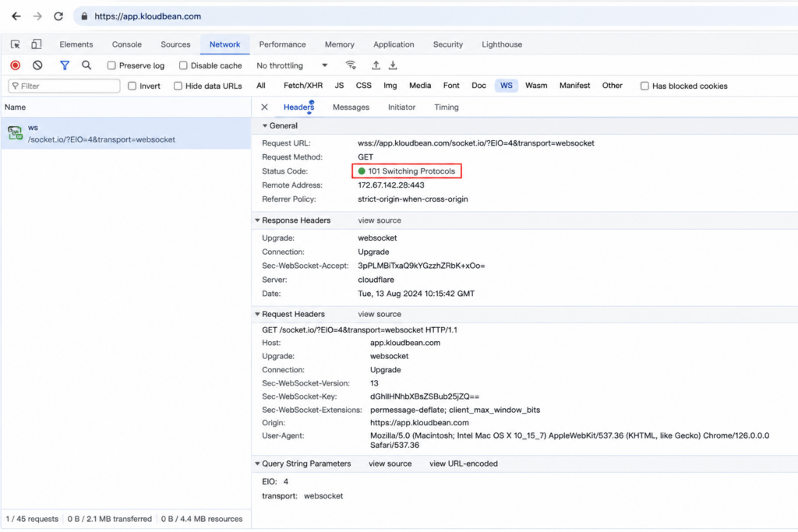Screen dimensions: 798x532
Task: Enable Disable cache checkbox
Action: pyautogui.click(x=183, y=65)
